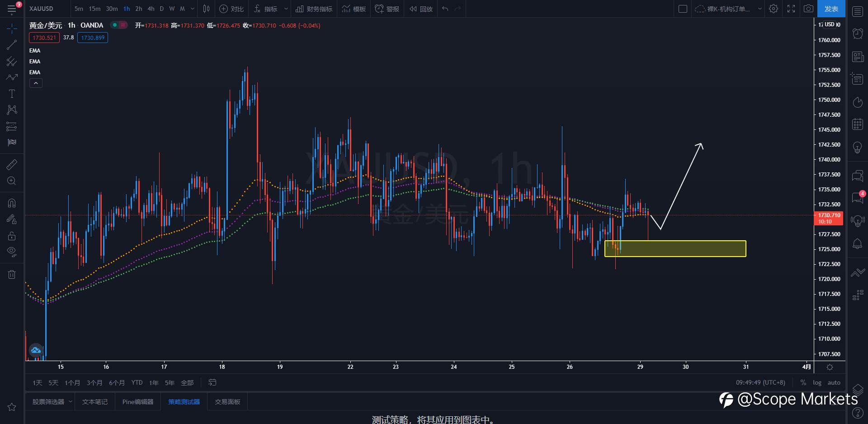Open private messages with badge 4

click(858, 197)
